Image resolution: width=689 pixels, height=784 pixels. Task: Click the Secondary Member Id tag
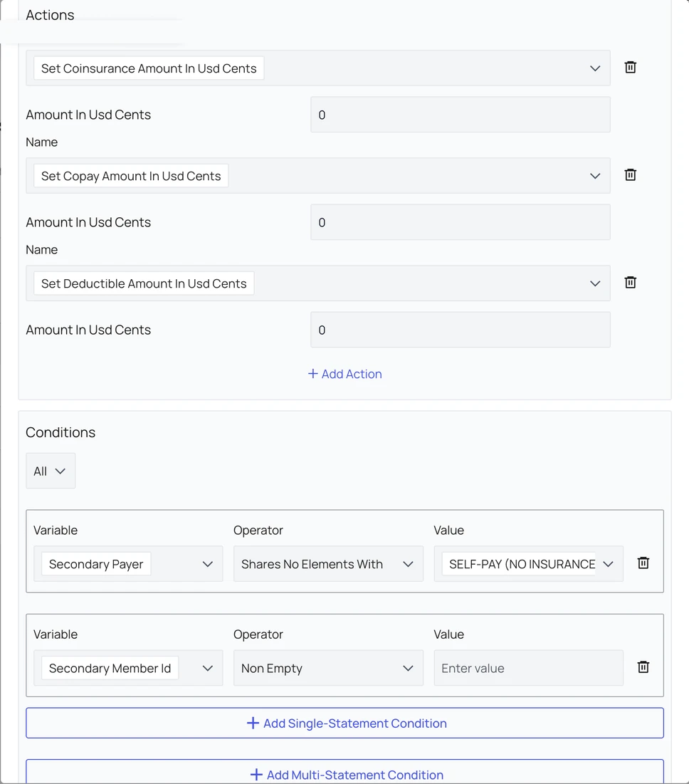tap(110, 668)
